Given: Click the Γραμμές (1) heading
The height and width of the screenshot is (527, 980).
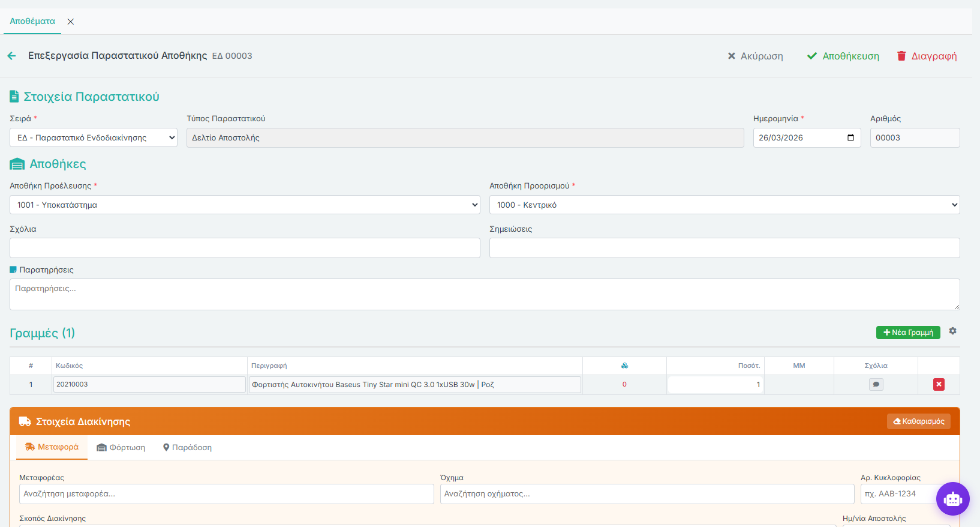Looking at the screenshot, I should (42, 333).
